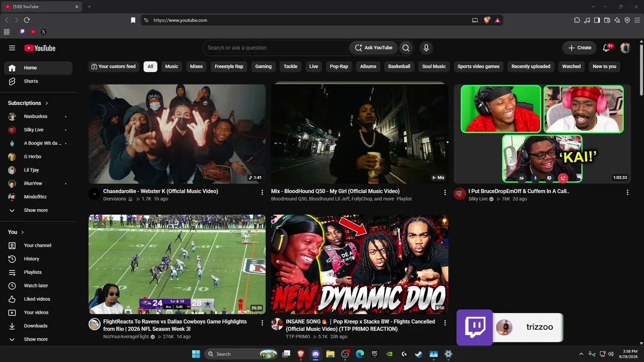Select the Music filter chip
Viewport: 644px width, 362px height.
[172, 66]
